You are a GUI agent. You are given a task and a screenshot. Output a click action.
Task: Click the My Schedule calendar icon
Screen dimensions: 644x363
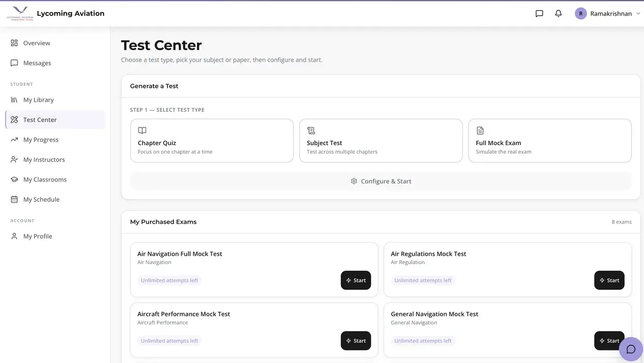click(14, 199)
